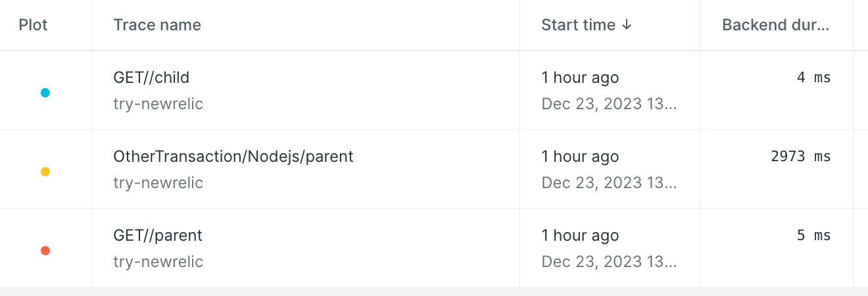
Task: Click the blue plot dot for GET//child
Action: (x=45, y=93)
